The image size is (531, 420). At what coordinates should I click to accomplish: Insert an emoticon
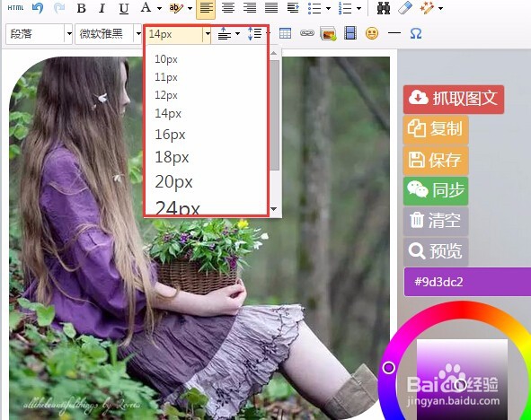(x=372, y=33)
